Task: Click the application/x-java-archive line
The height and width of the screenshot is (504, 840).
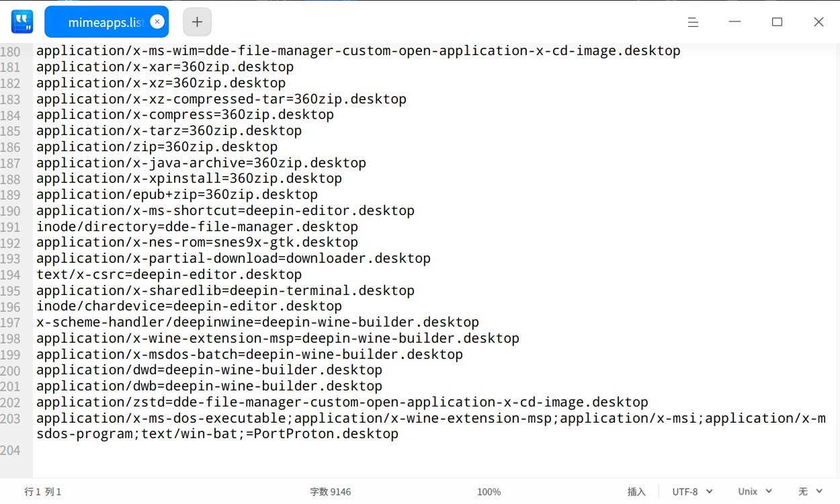Action: tap(201, 163)
